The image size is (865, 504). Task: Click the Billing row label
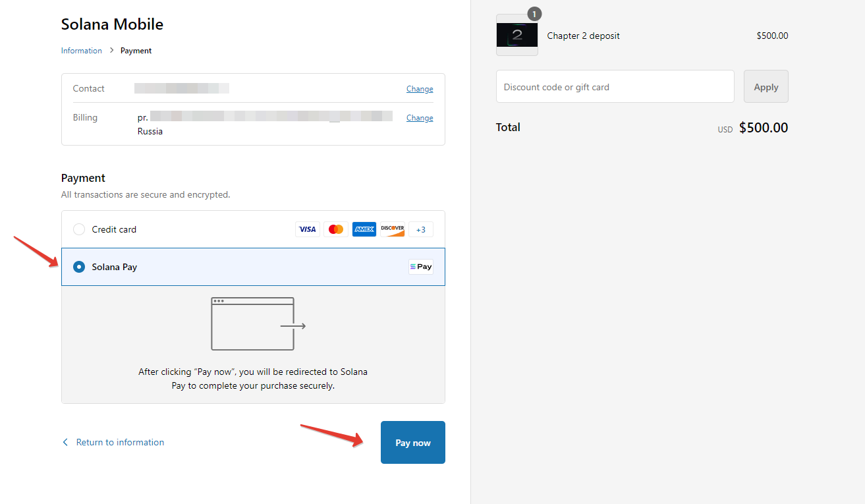[x=85, y=117]
